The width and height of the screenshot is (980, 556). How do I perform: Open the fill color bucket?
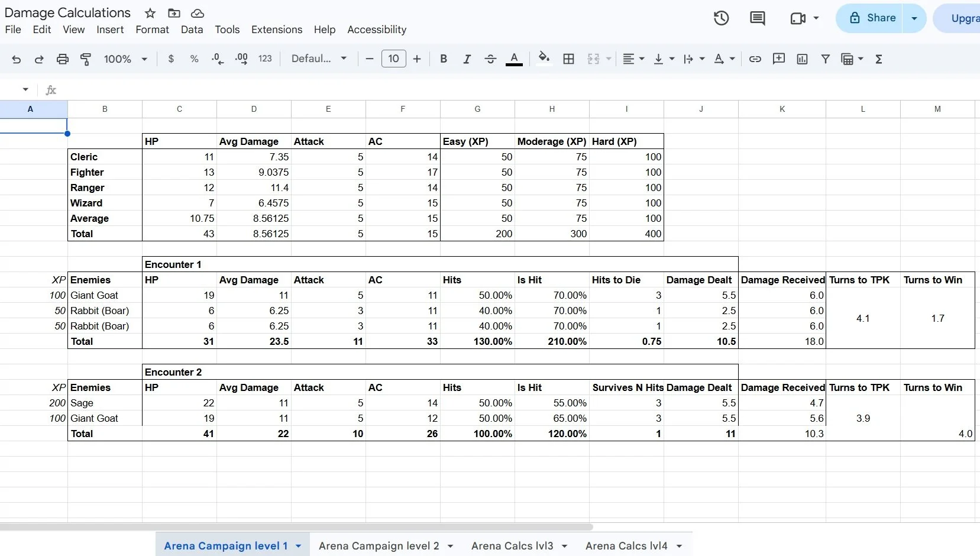click(x=544, y=58)
